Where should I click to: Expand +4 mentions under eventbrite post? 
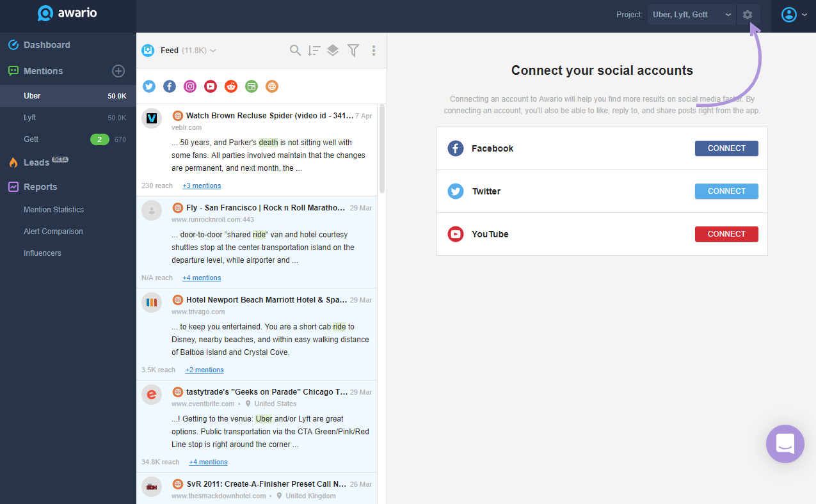[x=208, y=462]
